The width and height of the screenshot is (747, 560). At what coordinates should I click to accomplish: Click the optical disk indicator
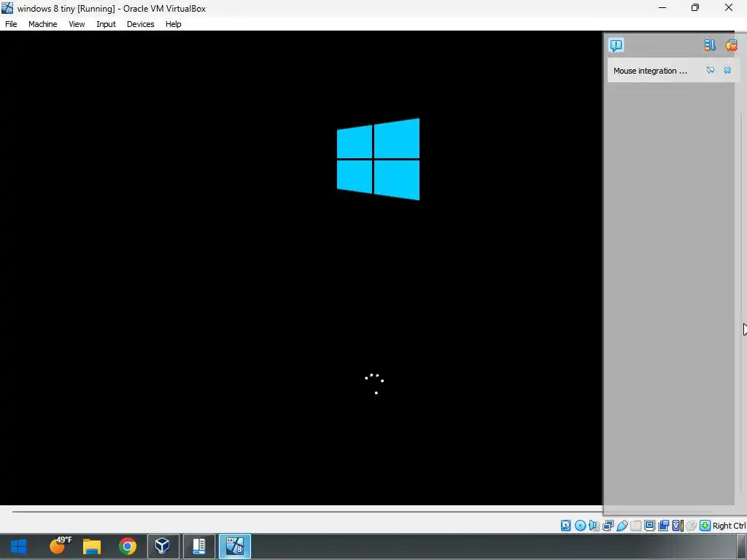point(580,525)
